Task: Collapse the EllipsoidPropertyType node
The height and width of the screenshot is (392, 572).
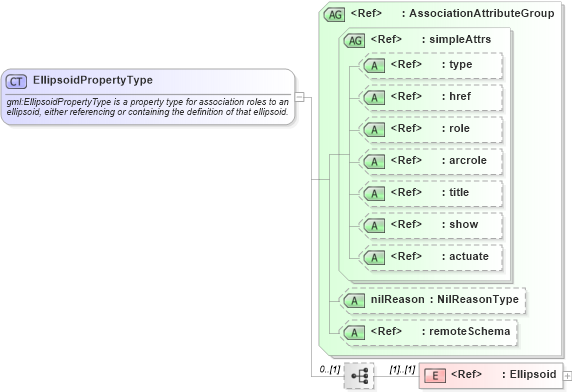Action: coord(299,97)
